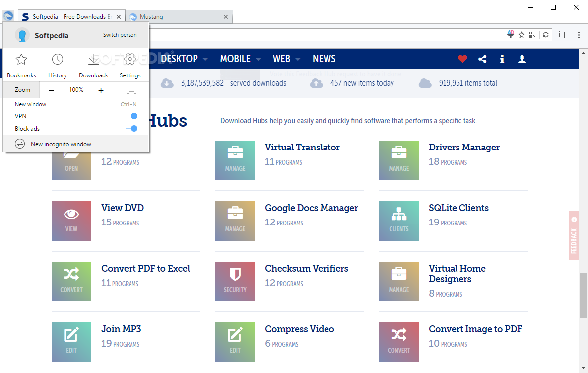Click the page vertical scrollbar thumb
This screenshot has width=588, height=373.
[x=583, y=296]
